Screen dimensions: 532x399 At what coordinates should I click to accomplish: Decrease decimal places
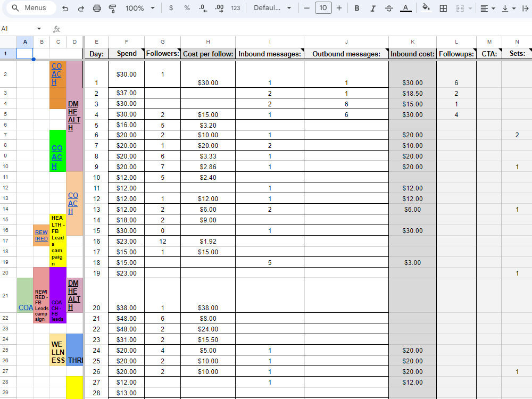pos(203,8)
